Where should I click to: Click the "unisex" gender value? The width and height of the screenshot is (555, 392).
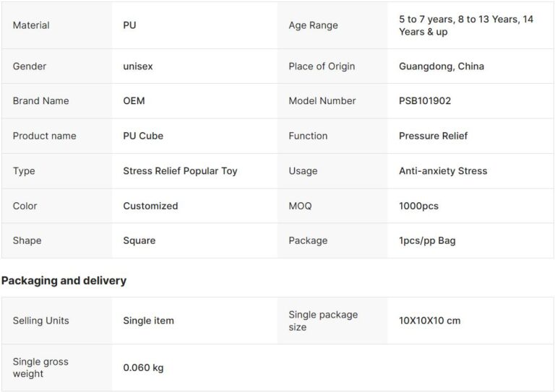138,66
